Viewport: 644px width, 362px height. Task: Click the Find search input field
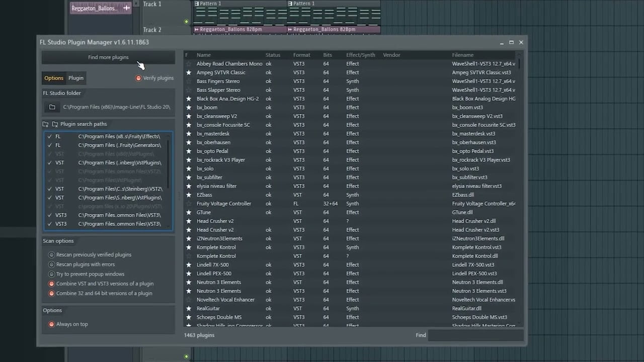[475, 335]
